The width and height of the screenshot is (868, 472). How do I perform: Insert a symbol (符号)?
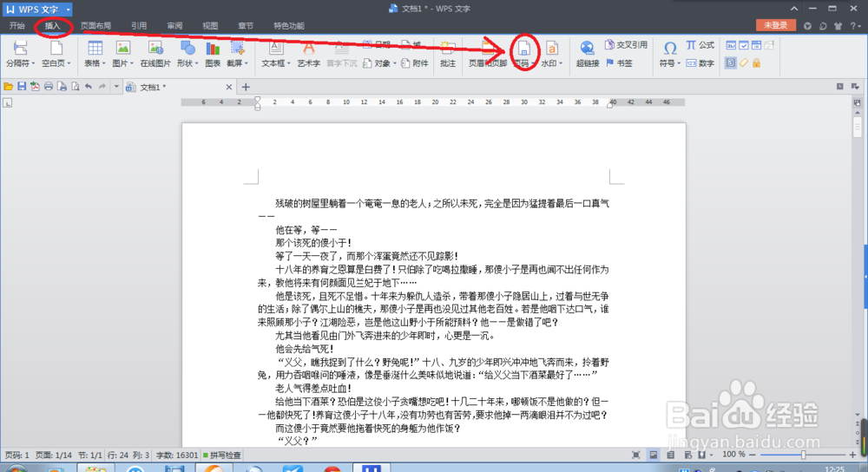670,54
